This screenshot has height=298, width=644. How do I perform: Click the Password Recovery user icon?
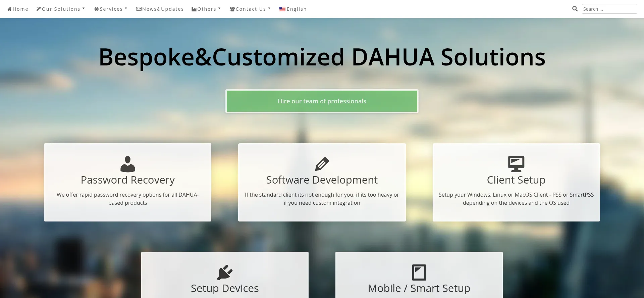pos(127,164)
